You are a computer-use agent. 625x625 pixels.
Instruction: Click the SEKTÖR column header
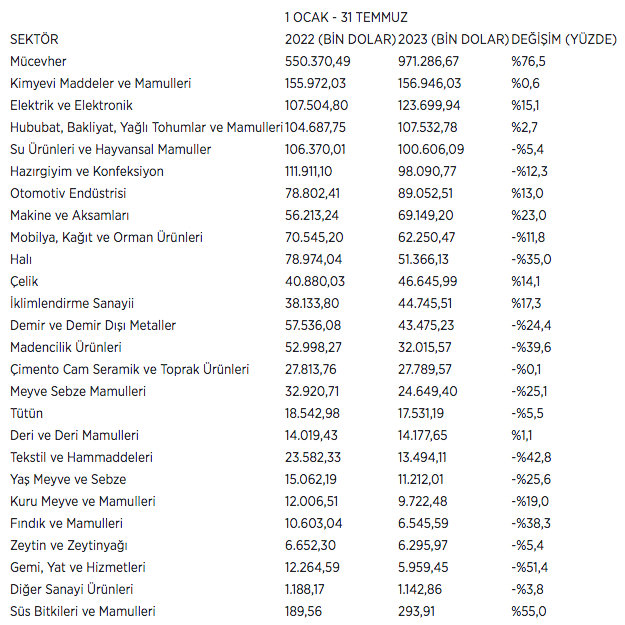pos(34,39)
